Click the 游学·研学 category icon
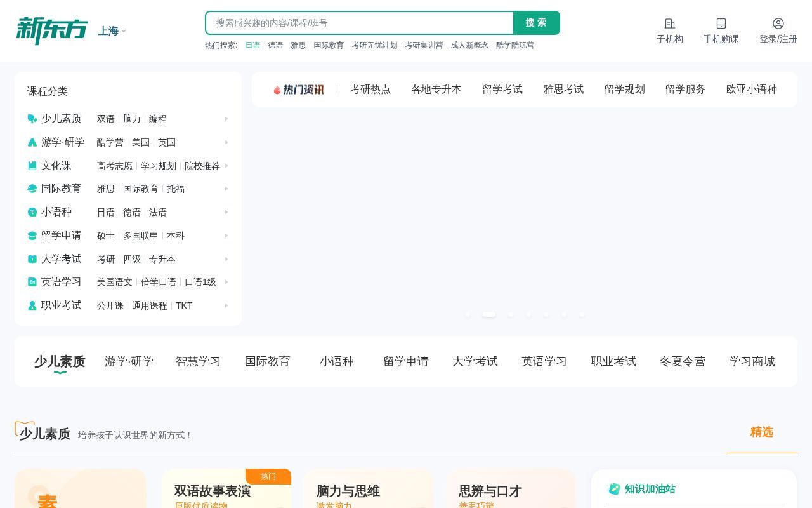Screen dimensions: 812x508 pyautogui.click(x=32, y=142)
